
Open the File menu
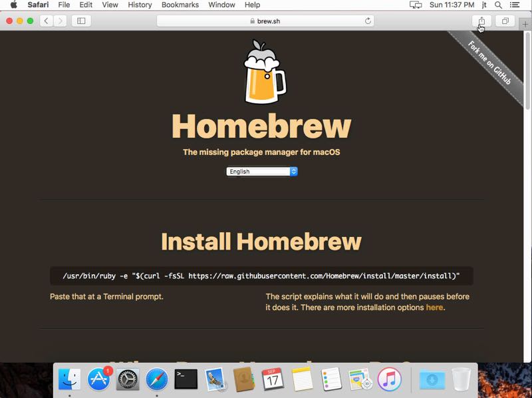[64, 5]
